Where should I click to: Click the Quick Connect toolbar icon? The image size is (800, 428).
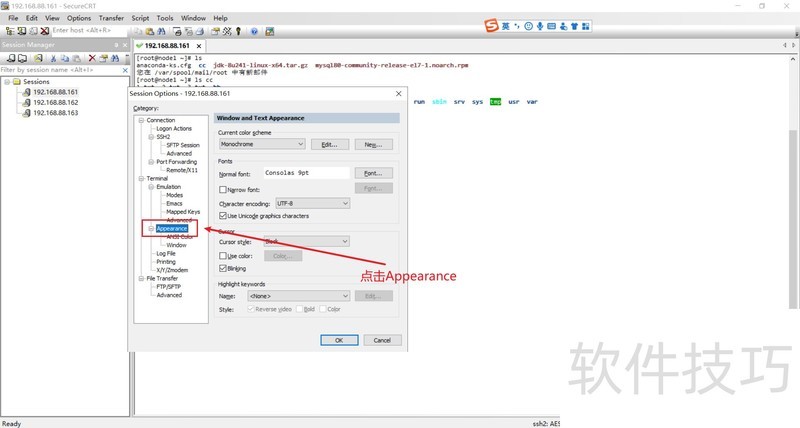[21, 31]
